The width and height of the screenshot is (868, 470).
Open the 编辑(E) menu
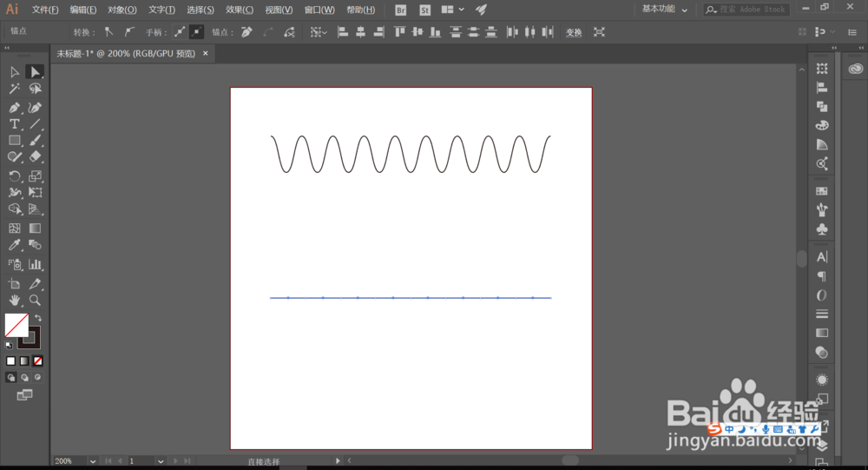(83, 10)
